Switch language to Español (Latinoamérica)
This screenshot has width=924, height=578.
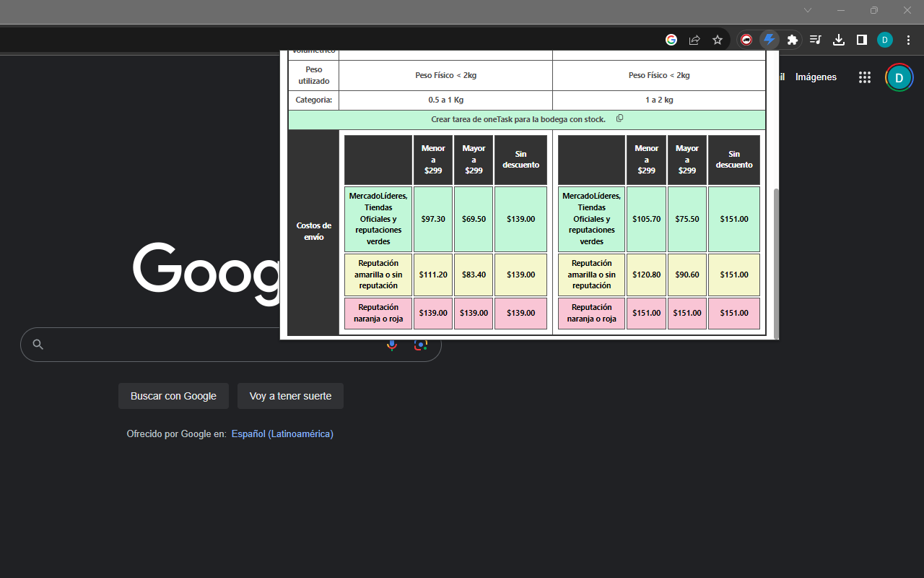pyautogui.click(x=282, y=434)
